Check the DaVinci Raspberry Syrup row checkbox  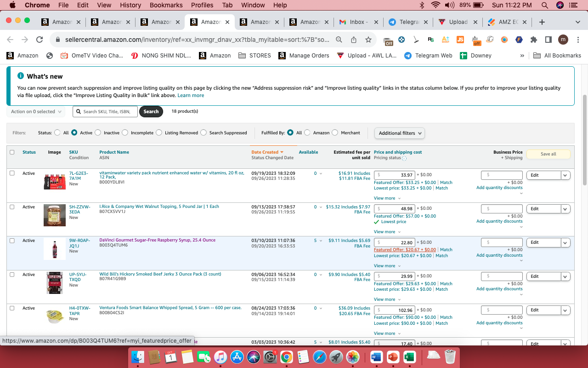coord(12,241)
